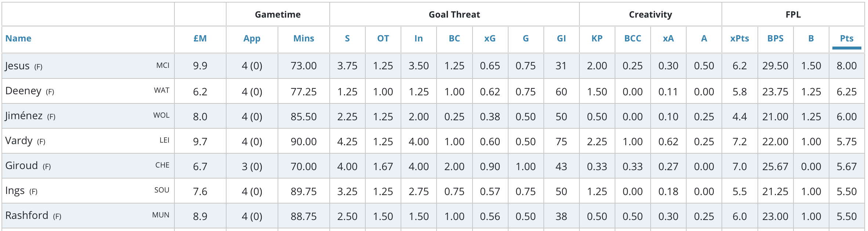Sort by xA column header
This screenshot has height=231, width=868.
(x=668, y=38)
